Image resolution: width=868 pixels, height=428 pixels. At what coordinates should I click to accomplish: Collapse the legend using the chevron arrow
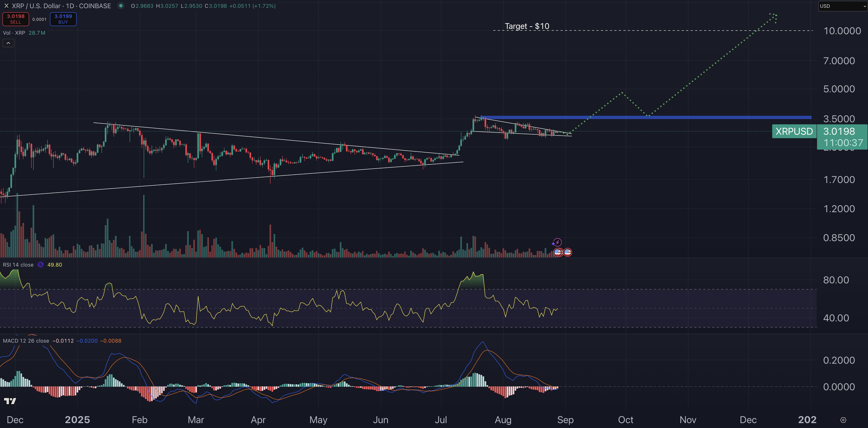(x=8, y=43)
